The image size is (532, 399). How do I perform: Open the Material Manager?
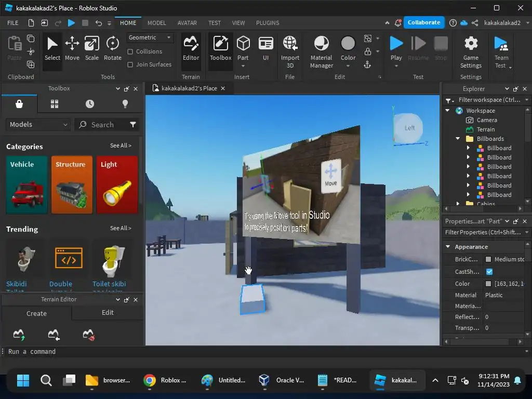(x=321, y=51)
